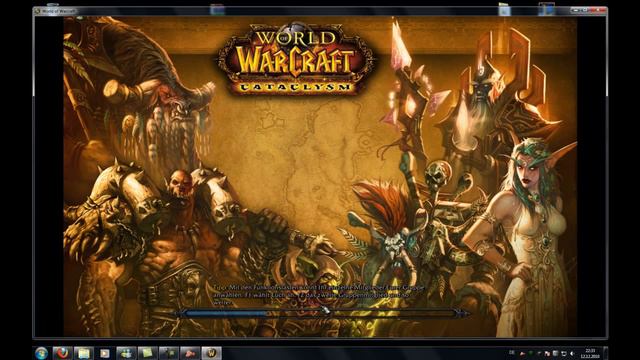The height and width of the screenshot is (360, 640).
Task: Click the volume speaker tray icon
Action: pos(572,353)
